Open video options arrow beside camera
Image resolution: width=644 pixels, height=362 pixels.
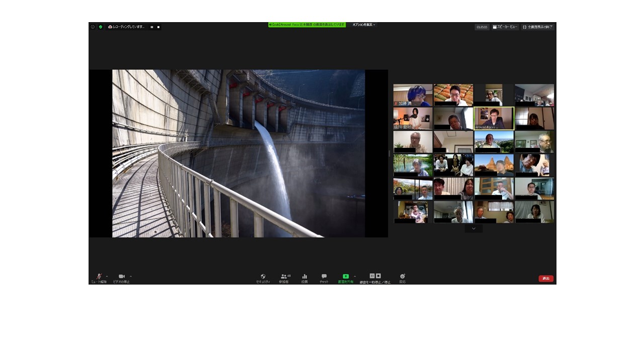tap(131, 276)
